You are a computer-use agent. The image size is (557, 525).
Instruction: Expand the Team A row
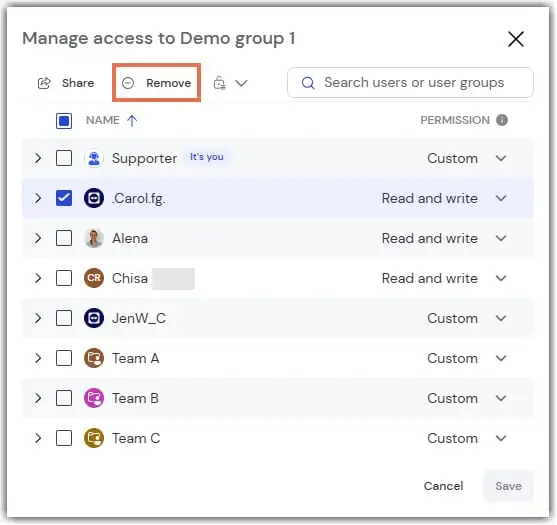(38, 358)
